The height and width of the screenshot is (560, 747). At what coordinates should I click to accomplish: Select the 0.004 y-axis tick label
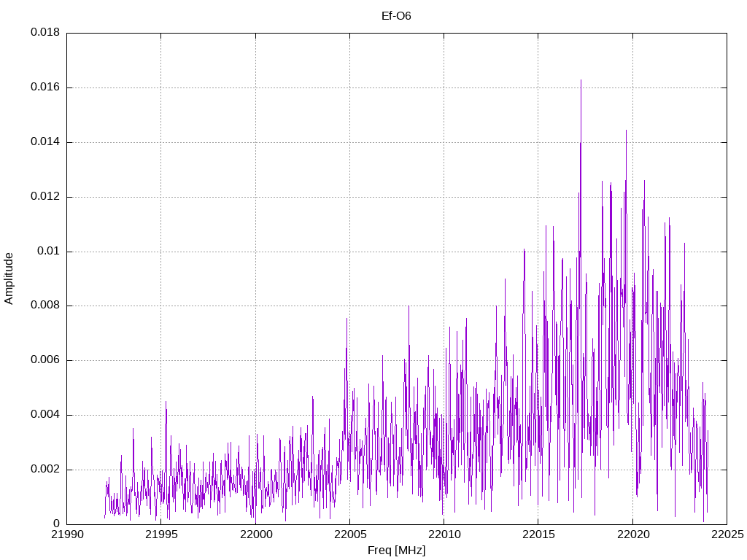click(x=45, y=414)
